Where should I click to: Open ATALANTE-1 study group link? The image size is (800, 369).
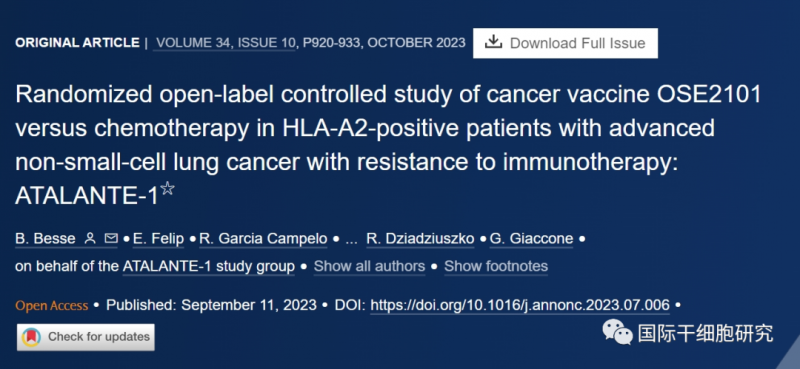coord(209,266)
